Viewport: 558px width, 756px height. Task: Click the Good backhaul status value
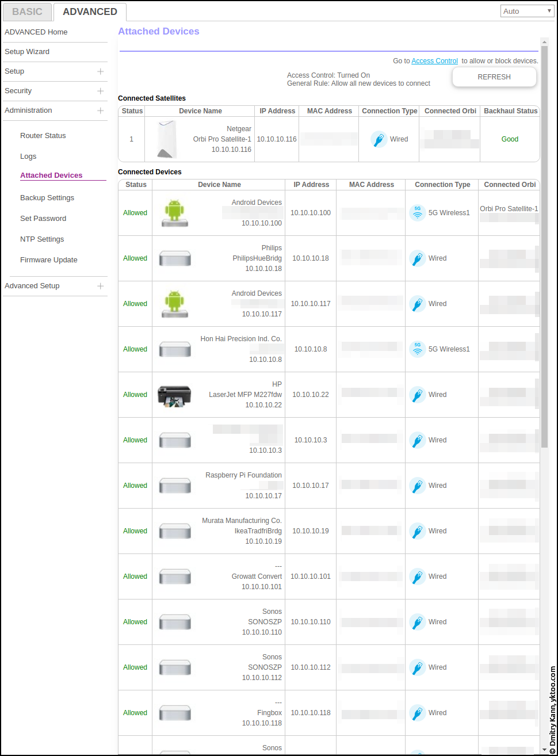[510, 139]
